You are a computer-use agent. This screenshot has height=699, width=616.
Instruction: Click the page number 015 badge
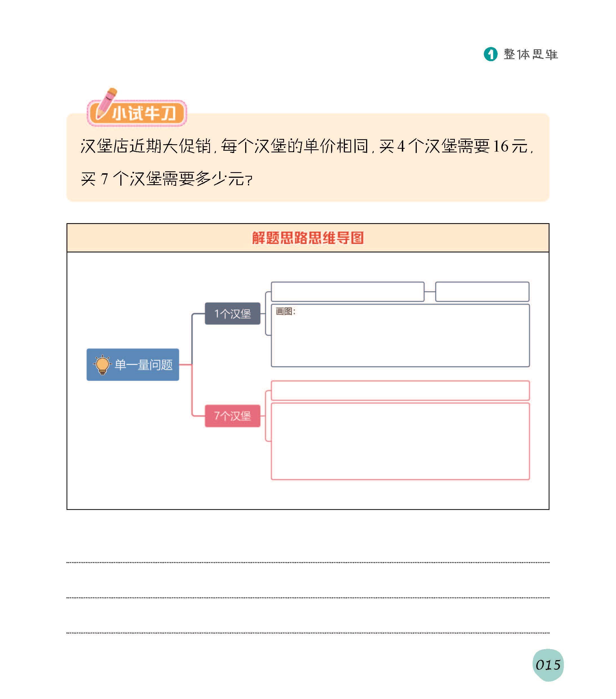[548, 665]
